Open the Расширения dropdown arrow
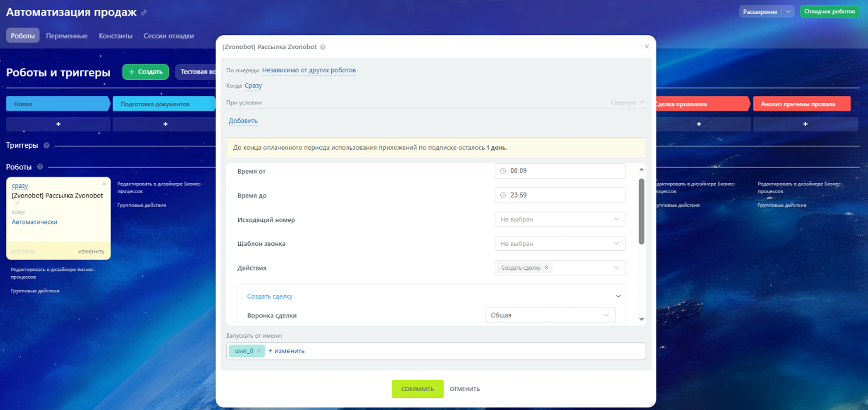 tap(788, 12)
